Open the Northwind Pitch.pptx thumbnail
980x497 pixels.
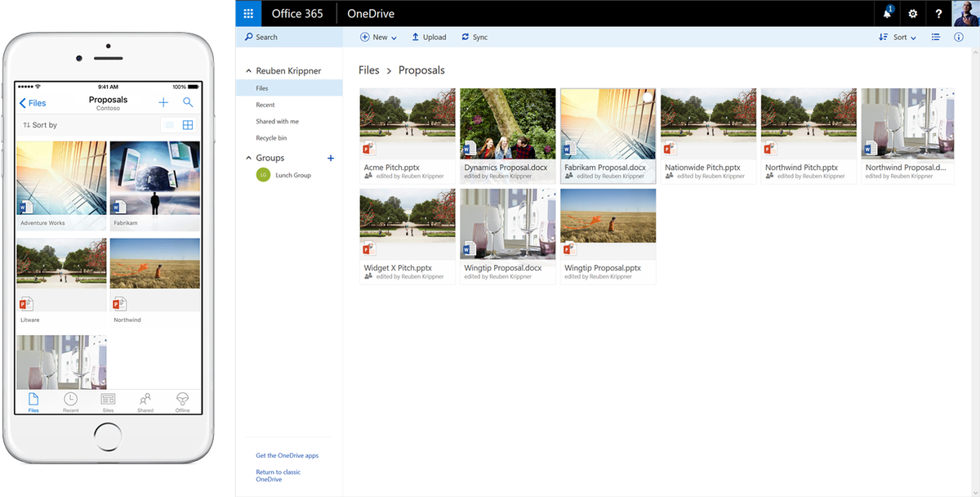tap(808, 123)
